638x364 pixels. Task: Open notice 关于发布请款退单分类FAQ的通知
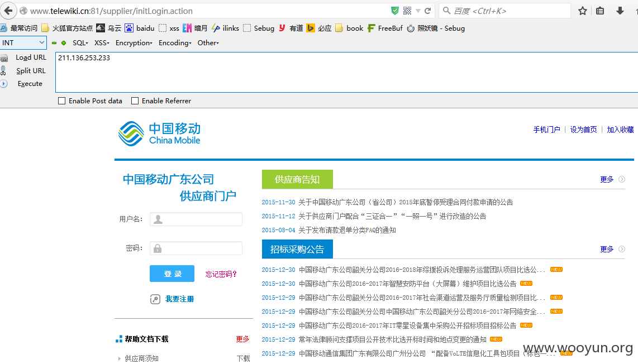coord(347,230)
